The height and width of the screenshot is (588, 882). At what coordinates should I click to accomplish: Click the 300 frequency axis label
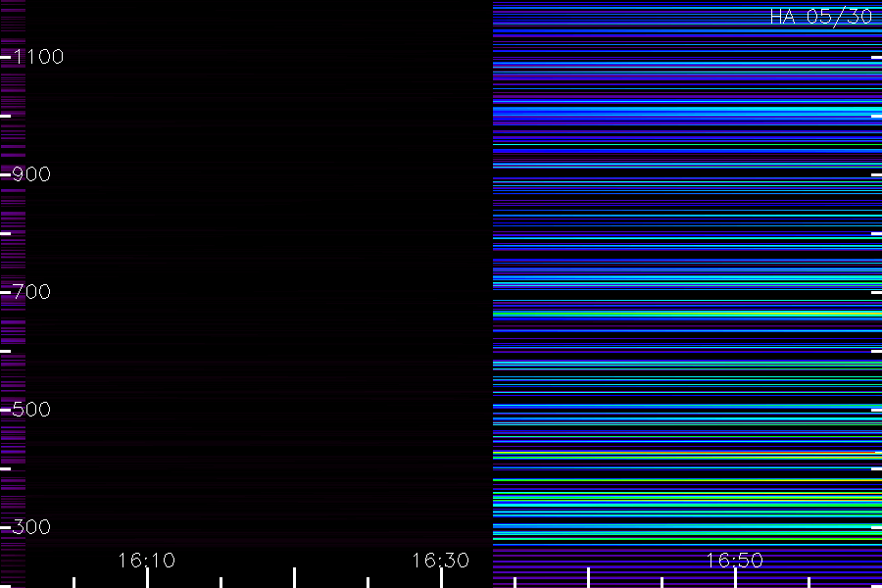click(x=31, y=527)
